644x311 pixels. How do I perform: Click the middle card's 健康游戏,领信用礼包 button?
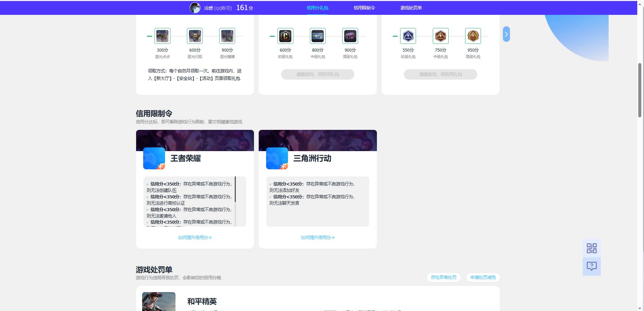tap(318, 74)
